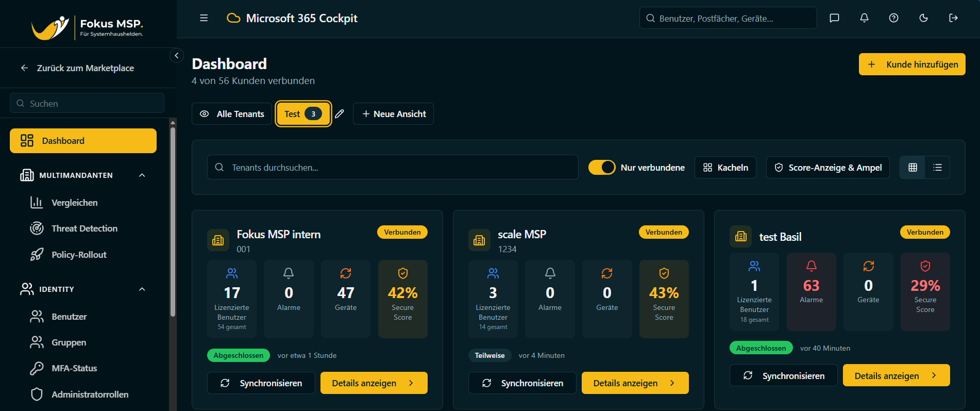Collapse the Multimandanten section

pyautogui.click(x=142, y=175)
